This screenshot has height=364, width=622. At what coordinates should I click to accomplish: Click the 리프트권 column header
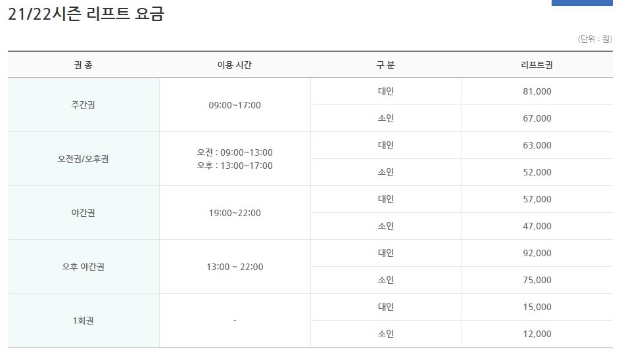[x=537, y=64]
